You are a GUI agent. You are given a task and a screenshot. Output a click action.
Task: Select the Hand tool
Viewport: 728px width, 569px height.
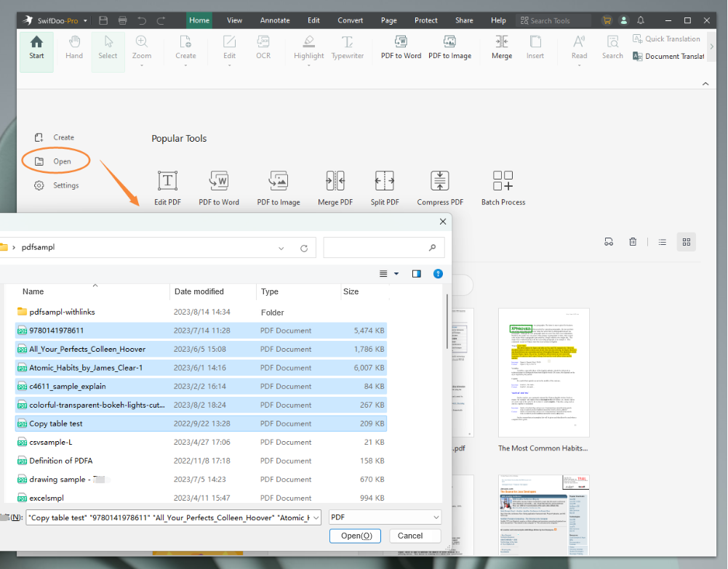point(74,48)
